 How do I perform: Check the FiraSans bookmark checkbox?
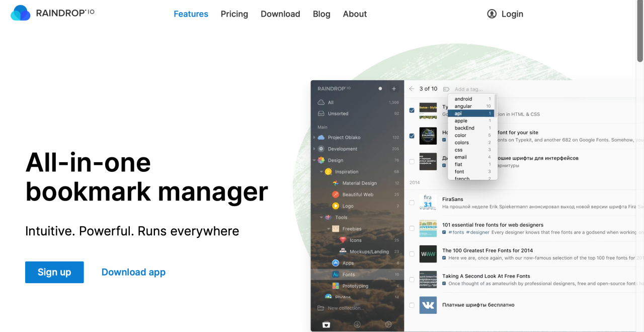click(412, 203)
